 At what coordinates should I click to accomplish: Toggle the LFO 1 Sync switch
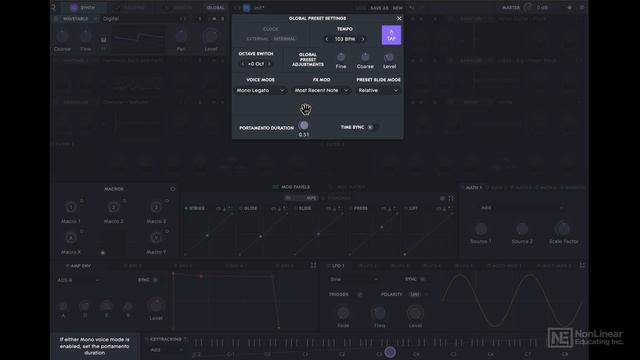click(422, 279)
